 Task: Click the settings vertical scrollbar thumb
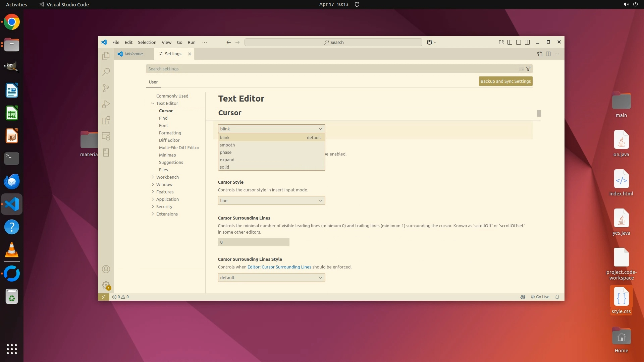pyautogui.click(x=539, y=113)
